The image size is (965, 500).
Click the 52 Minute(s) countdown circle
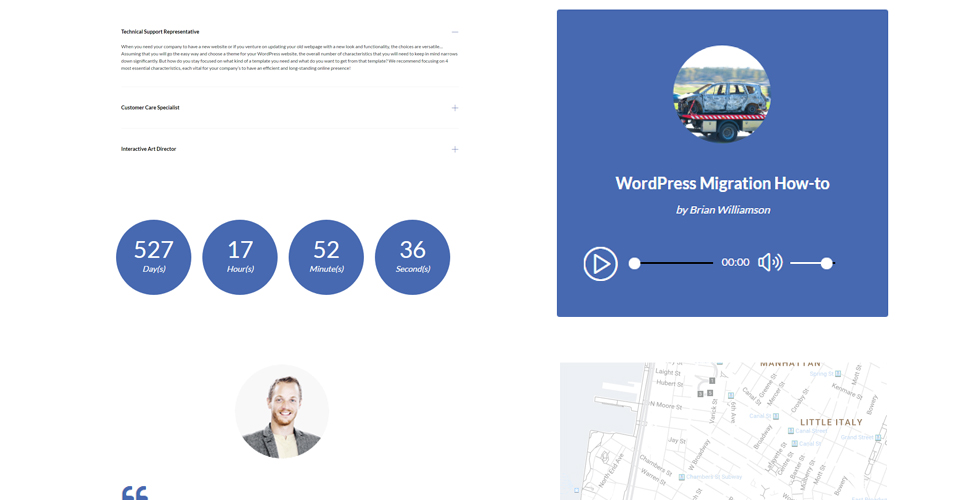(326, 257)
